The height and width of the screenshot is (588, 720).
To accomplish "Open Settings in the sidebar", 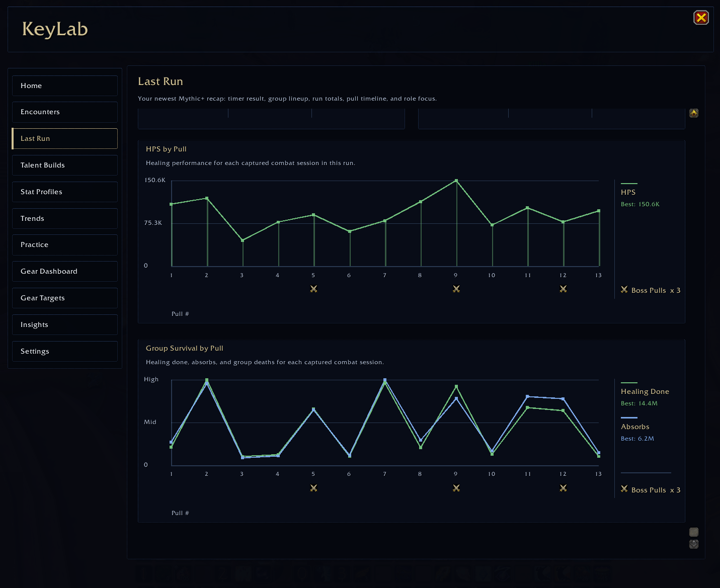I will (x=65, y=351).
